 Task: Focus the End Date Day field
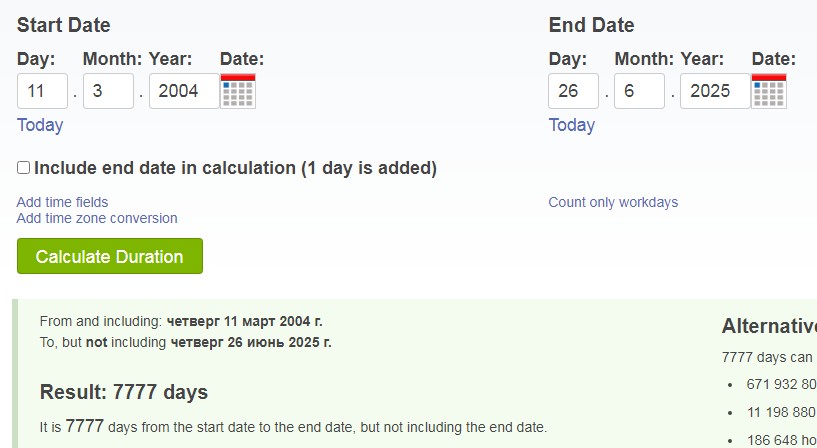(x=574, y=91)
